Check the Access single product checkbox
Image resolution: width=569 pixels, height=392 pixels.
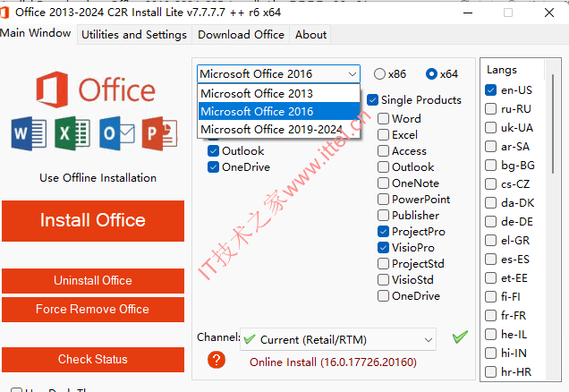coord(383,151)
